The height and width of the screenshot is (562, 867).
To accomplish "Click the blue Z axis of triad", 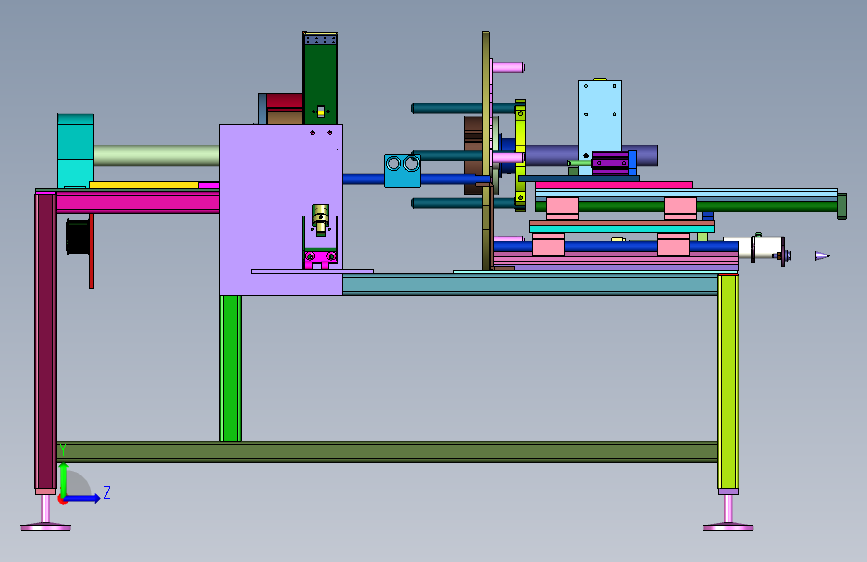I will point(83,498).
